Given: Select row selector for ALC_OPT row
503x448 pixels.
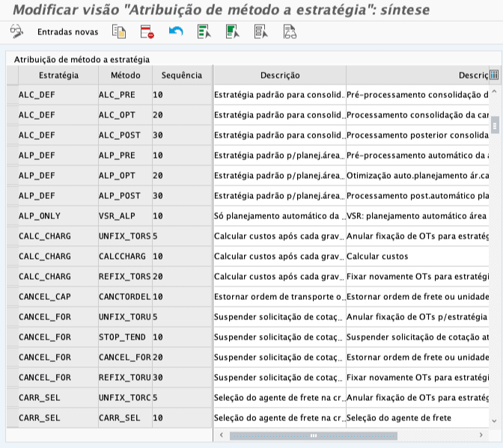Looking at the screenshot, I should point(13,115).
